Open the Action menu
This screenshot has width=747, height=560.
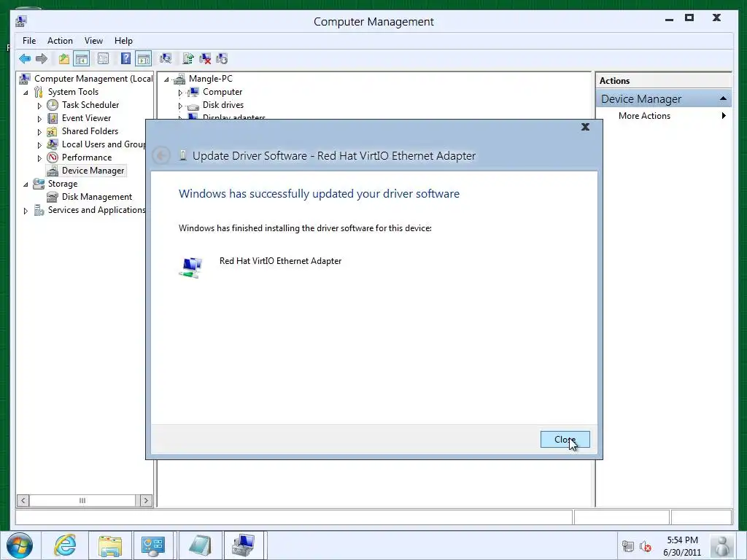[x=60, y=41]
